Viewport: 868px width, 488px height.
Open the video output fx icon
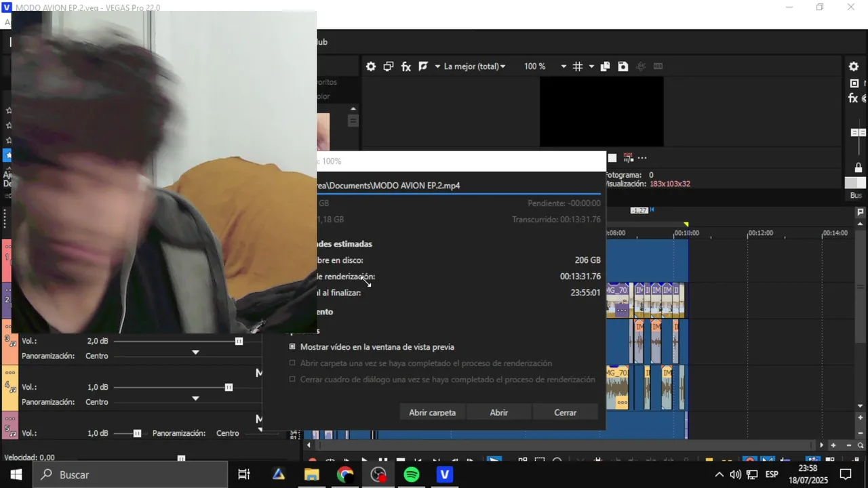(x=406, y=66)
